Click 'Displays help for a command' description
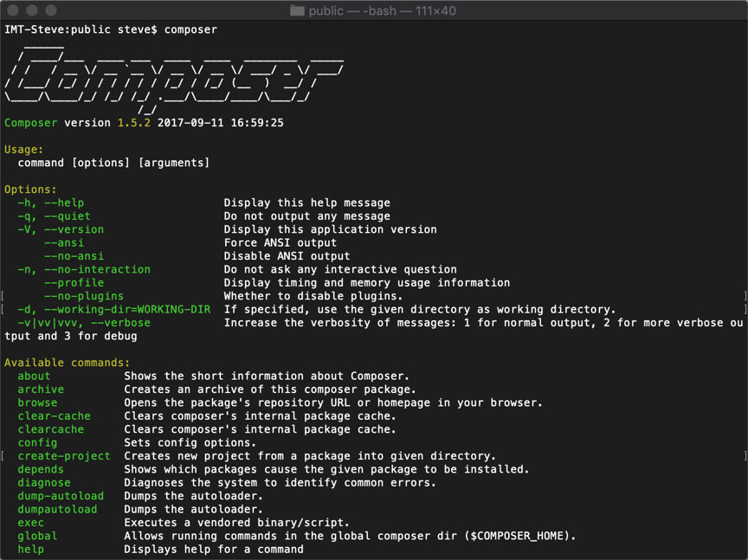Screen dimensions: 748x560 214,550
